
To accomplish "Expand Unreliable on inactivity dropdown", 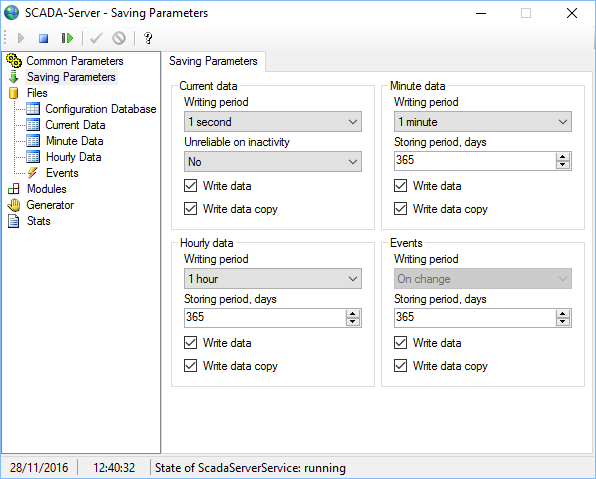I will tap(273, 162).
